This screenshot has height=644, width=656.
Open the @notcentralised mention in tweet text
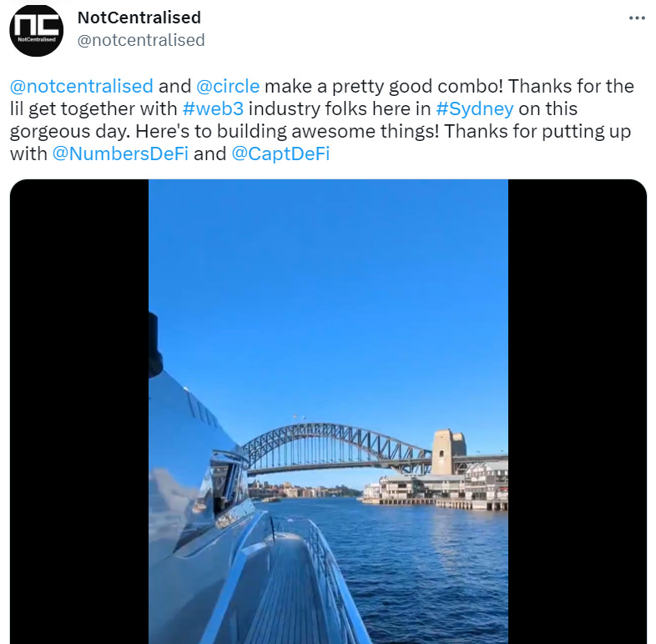[82, 86]
